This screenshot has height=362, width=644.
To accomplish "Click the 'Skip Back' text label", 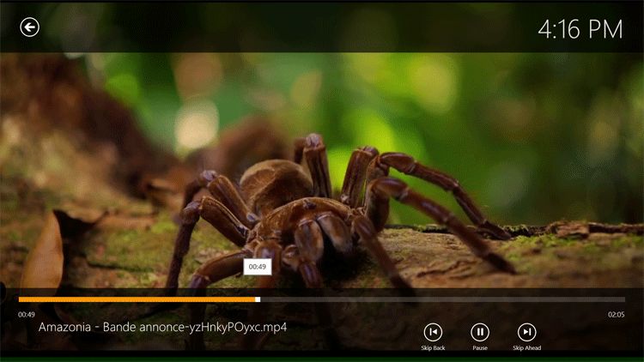I will (433, 348).
